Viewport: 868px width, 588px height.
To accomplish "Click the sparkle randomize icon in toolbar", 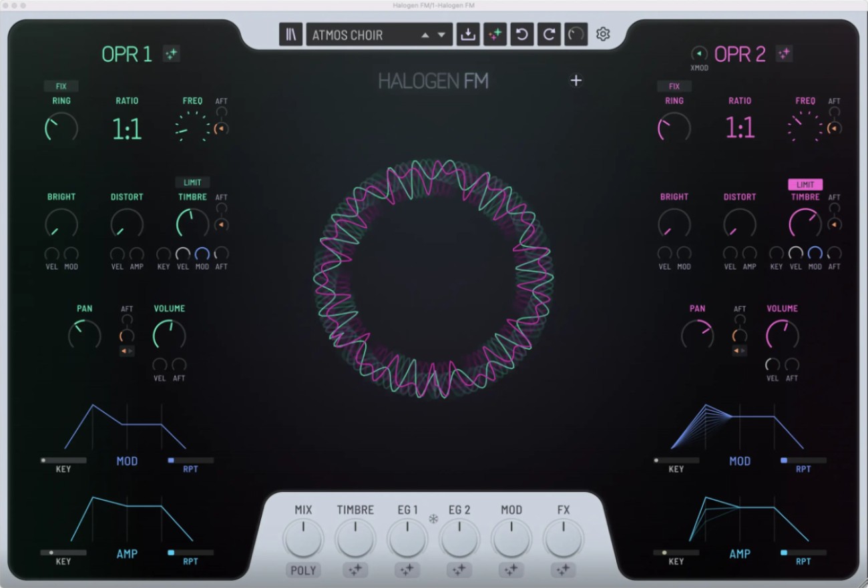I will (x=495, y=34).
